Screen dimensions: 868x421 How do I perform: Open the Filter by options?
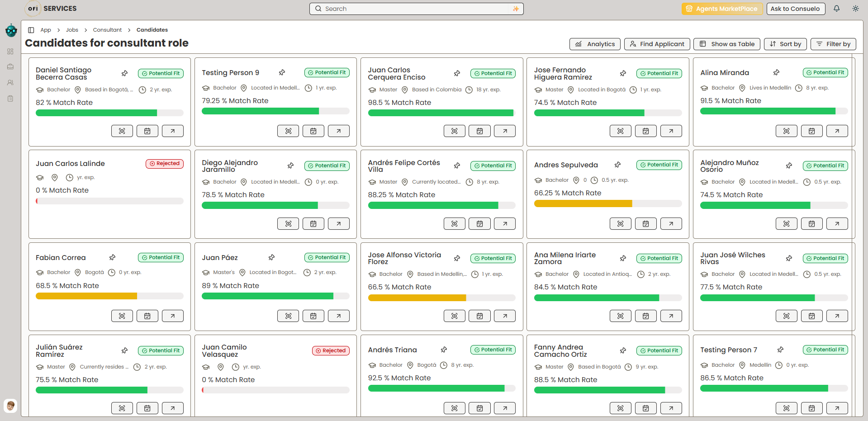pos(833,44)
